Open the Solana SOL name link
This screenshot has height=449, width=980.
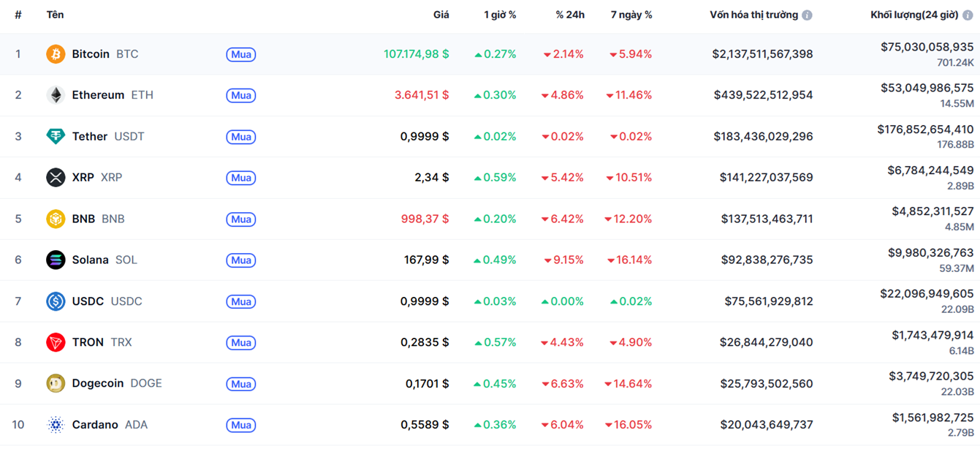(105, 260)
